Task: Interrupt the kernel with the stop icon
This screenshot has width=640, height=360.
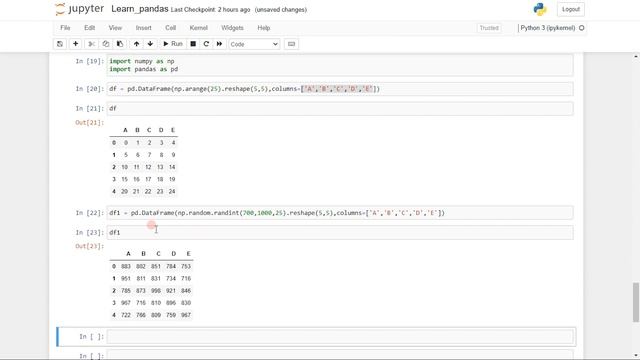Action: (x=193, y=44)
